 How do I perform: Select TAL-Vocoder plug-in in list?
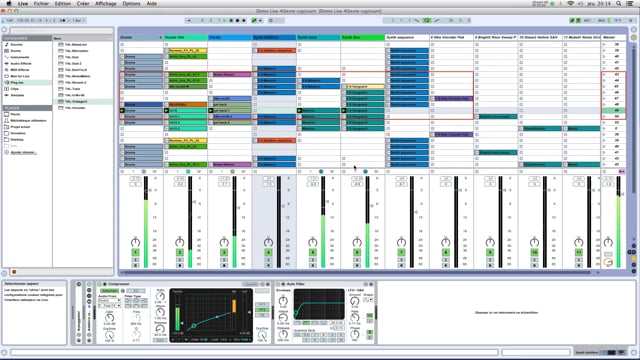tap(76, 108)
